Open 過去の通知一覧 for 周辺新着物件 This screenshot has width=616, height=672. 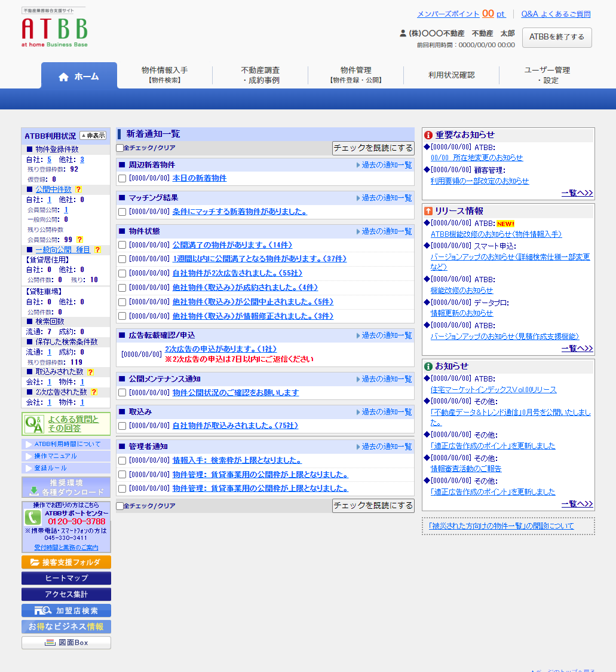click(x=384, y=165)
